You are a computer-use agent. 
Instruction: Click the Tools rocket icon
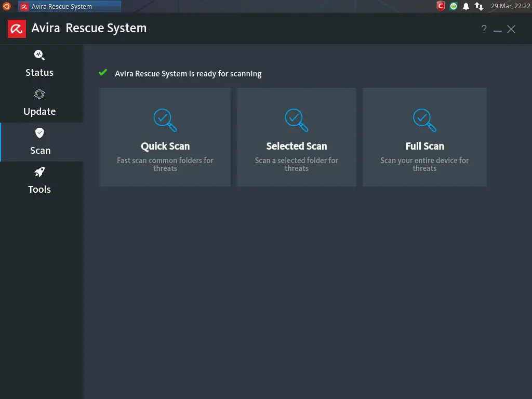(x=39, y=172)
